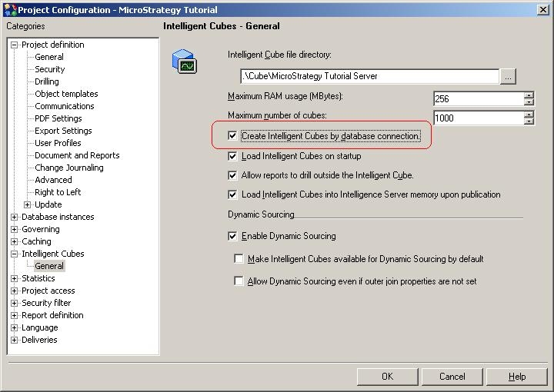
Task: Select Security in the categories tree
Action: 50,69
